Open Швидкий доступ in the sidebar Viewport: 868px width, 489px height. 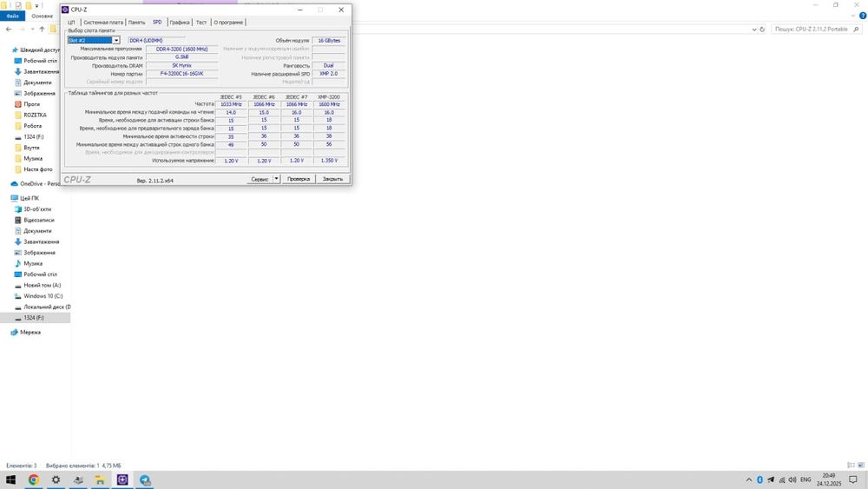[x=40, y=50]
